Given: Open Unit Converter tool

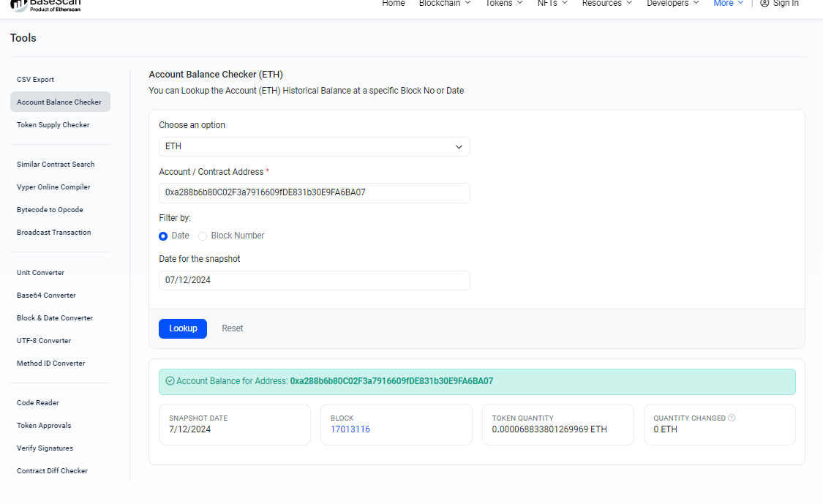Looking at the screenshot, I should pyautogui.click(x=40, y=272).
